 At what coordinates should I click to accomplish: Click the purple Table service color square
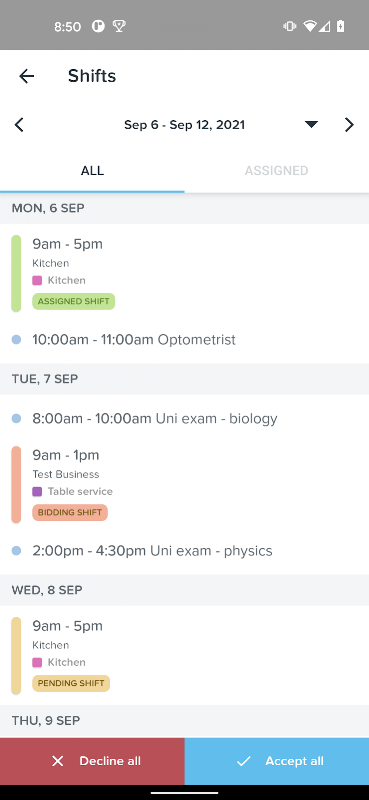pyautogui.click(x=37, y=491)
